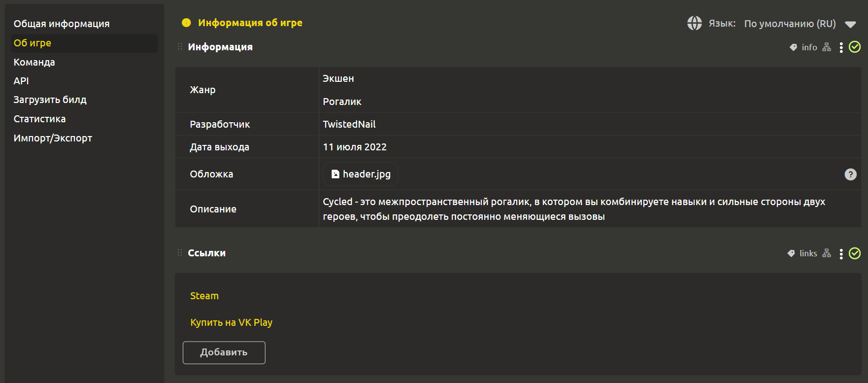Click the hierarchy icon in Информация header
Image resolution: width=868 pixels, height=383 pixels.
point(827,47)
